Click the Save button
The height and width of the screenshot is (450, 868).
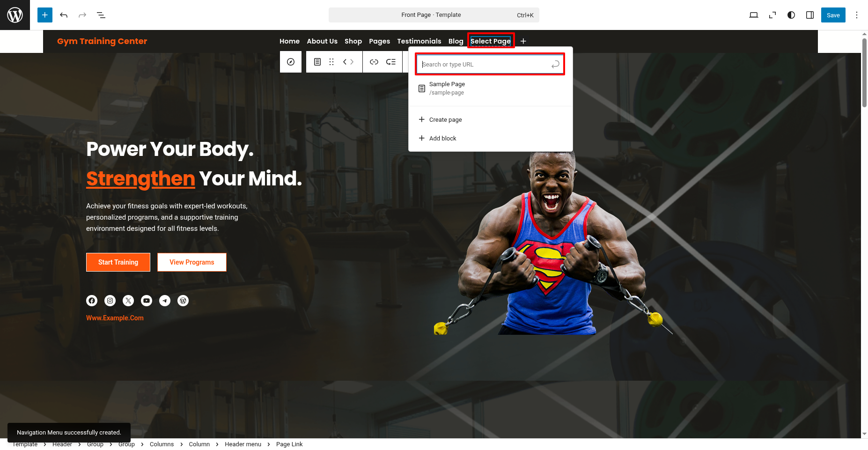[833, 15]
